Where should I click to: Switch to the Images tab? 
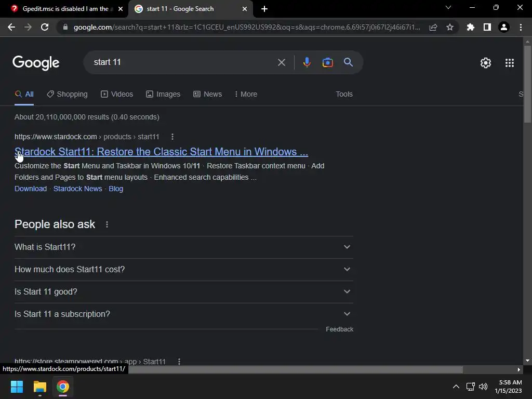point(163,94)
